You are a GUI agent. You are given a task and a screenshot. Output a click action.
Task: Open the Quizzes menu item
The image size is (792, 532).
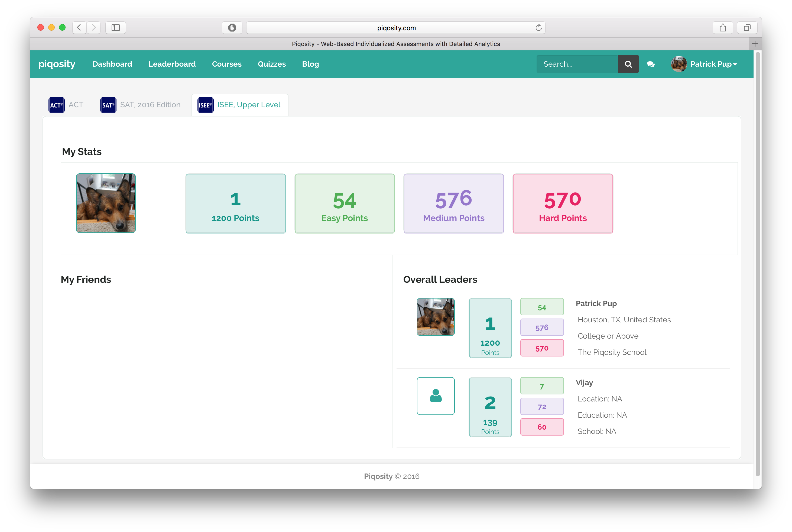pos(272,64)
